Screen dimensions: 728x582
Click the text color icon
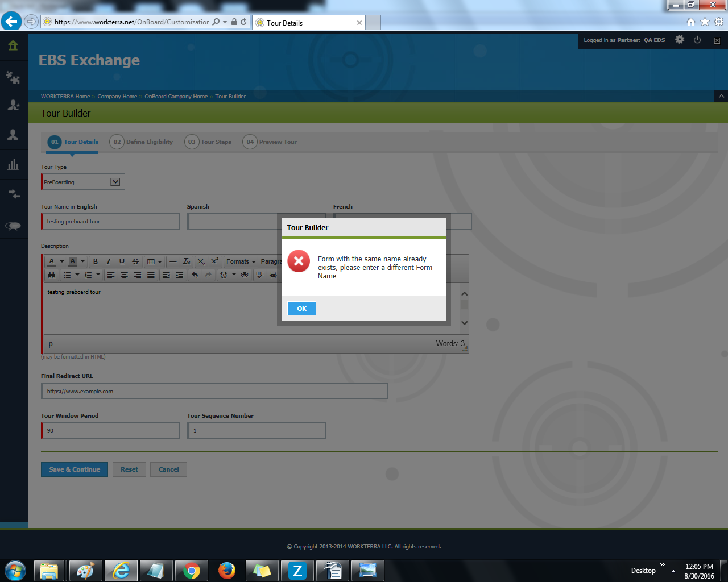(52, 261)
